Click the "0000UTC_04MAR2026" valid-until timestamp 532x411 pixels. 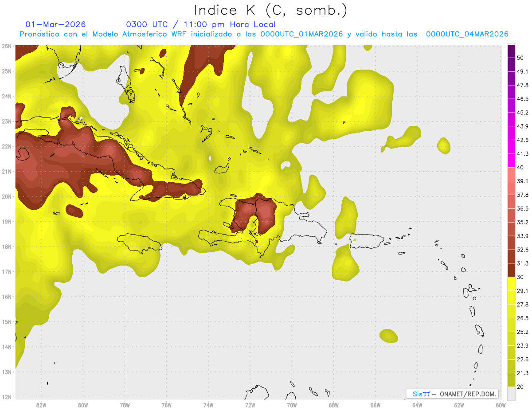467,34
